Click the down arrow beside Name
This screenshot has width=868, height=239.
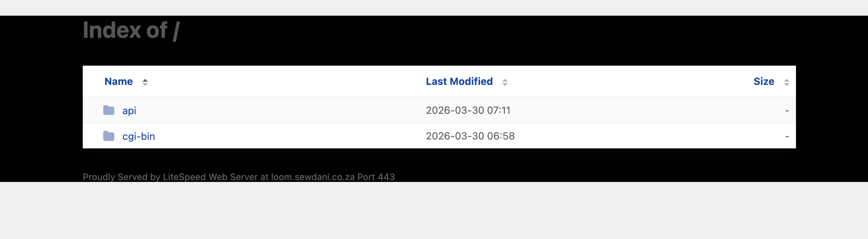point(145,85)
